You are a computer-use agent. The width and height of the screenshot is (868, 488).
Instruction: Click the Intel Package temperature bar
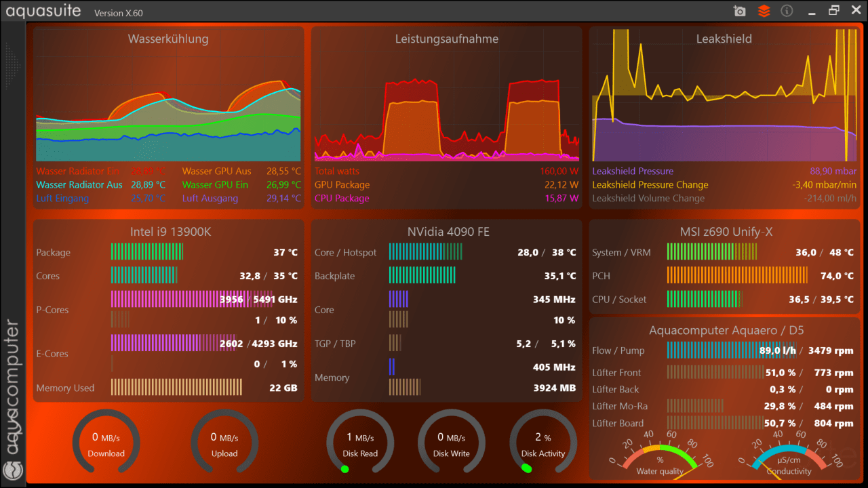(147, 252)
